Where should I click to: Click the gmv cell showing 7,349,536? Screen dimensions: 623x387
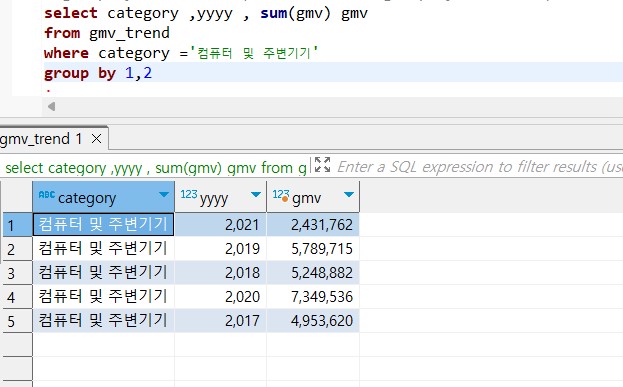pos(313,296)
